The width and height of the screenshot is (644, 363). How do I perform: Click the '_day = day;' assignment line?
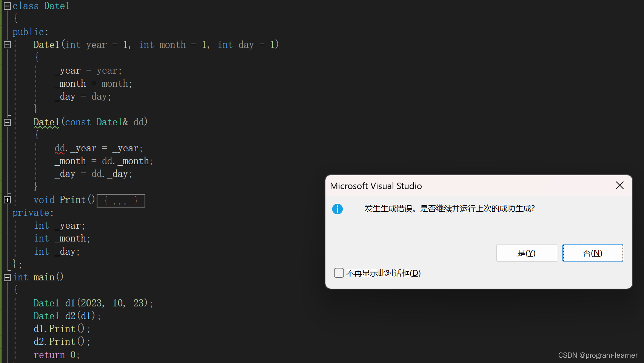click(x=83, y=97)
